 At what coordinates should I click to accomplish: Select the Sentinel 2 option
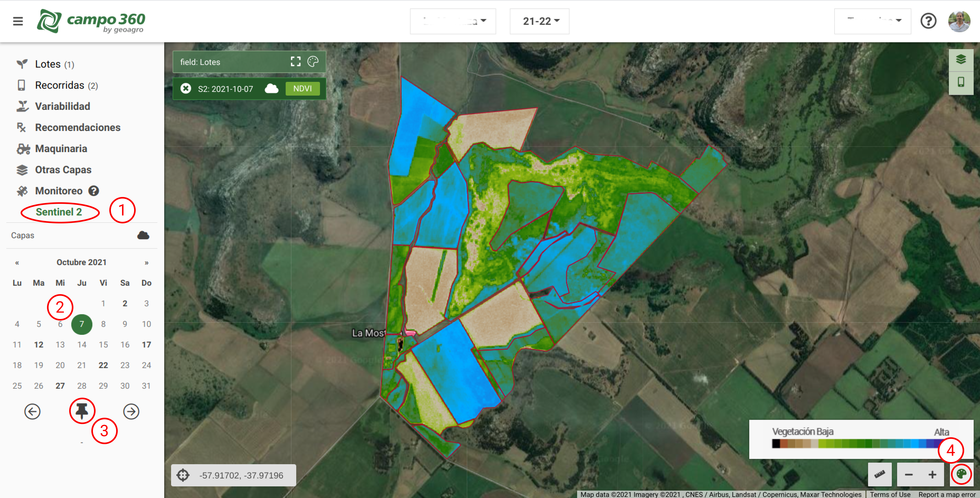pos(59,212)
